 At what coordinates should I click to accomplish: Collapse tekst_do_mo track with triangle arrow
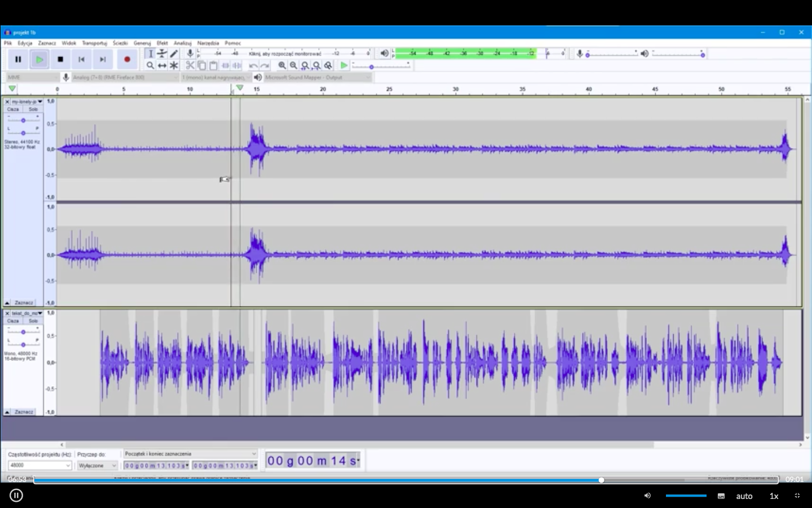(x=7, y=412)
